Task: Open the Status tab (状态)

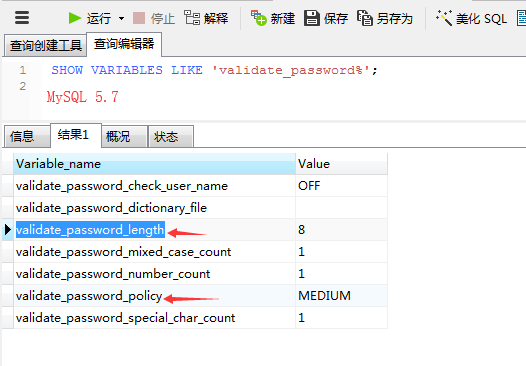Action: [171, 137]
